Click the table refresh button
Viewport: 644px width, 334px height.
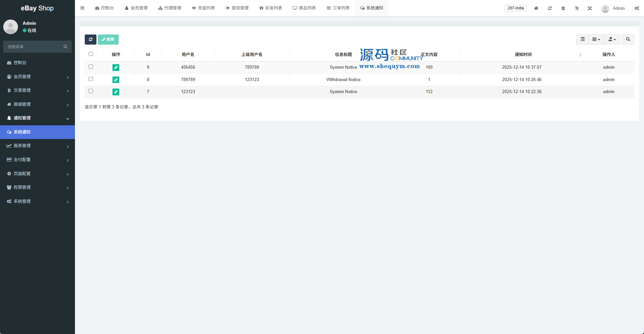point(91,39)
